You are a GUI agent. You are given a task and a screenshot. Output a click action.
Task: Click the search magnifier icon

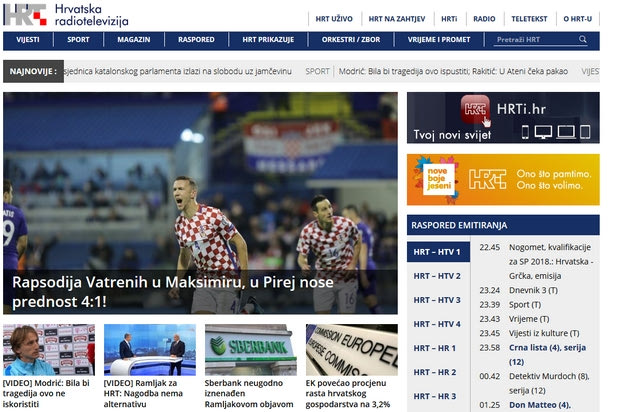[x=583, y=40]
